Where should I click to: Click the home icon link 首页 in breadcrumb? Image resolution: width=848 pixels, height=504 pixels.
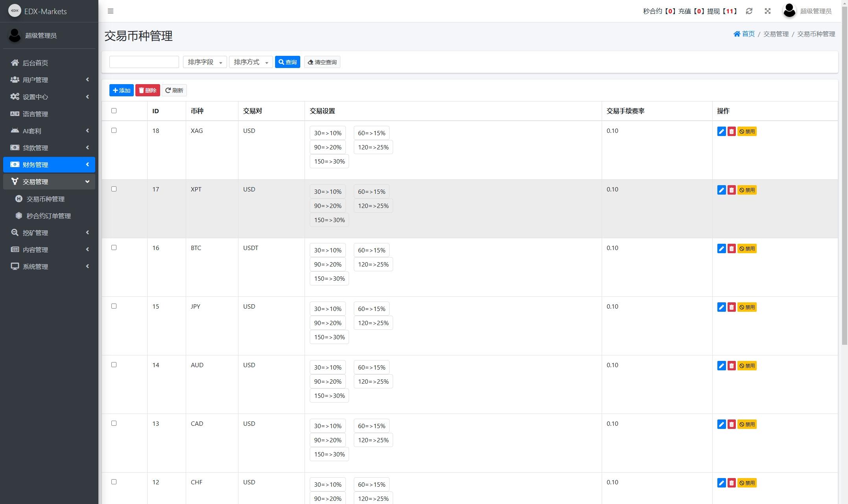[744, 34]
